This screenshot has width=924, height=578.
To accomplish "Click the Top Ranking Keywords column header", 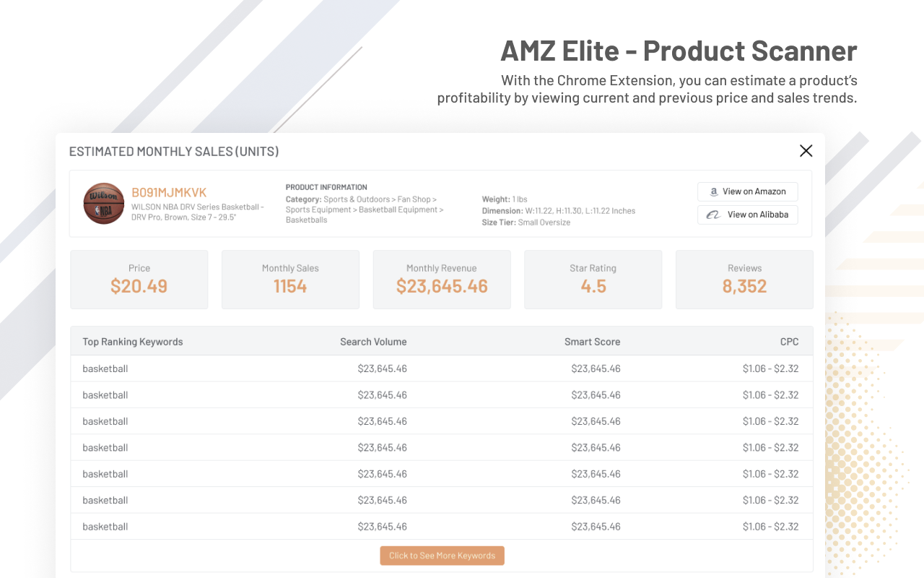I will [133, 342].
